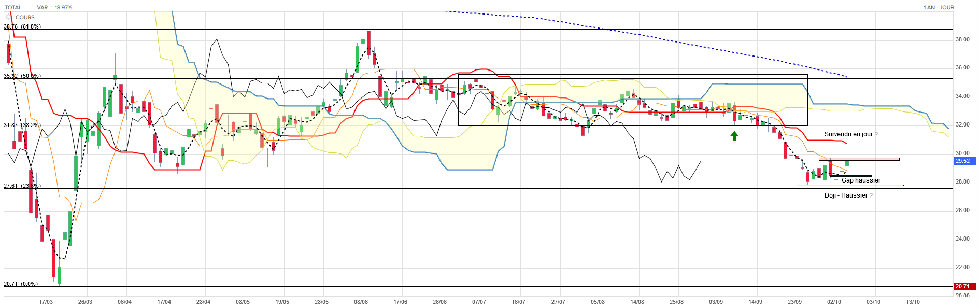Click the VAR. : -18.97% variation label

[x=54, y=7]
